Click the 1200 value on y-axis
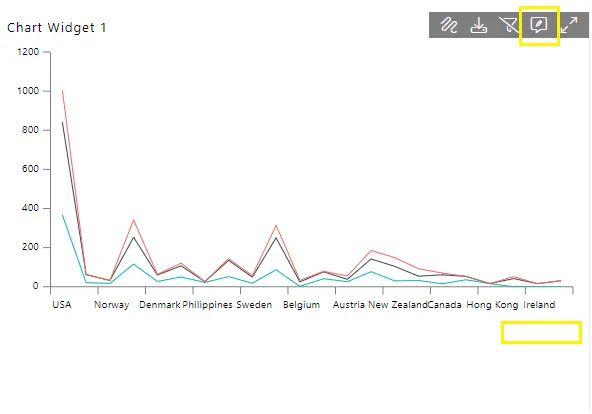Screen dimensions: 592x414 coord(28,52)
